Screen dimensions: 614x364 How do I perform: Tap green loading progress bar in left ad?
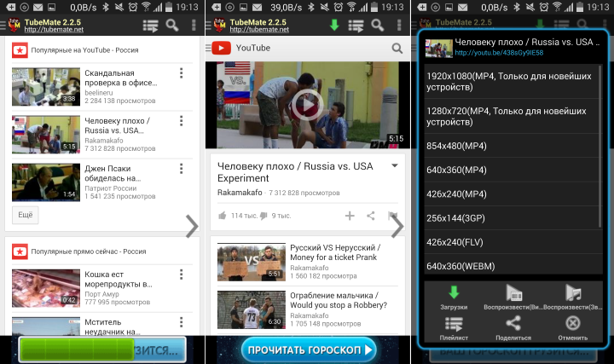(x=77, y=350)
